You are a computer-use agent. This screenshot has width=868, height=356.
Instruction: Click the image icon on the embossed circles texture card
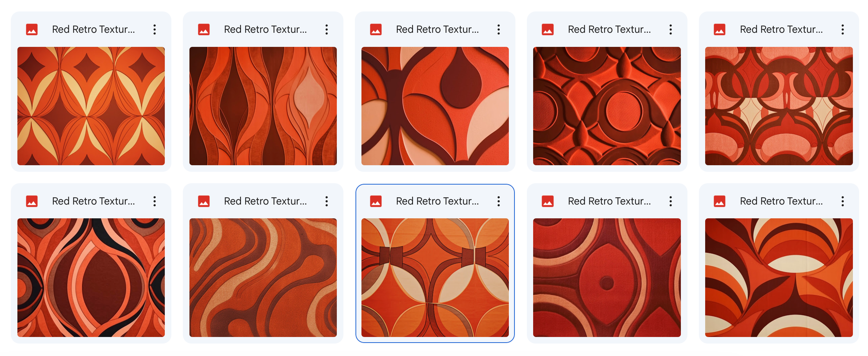pyautogui.click(x=548, y=29)
